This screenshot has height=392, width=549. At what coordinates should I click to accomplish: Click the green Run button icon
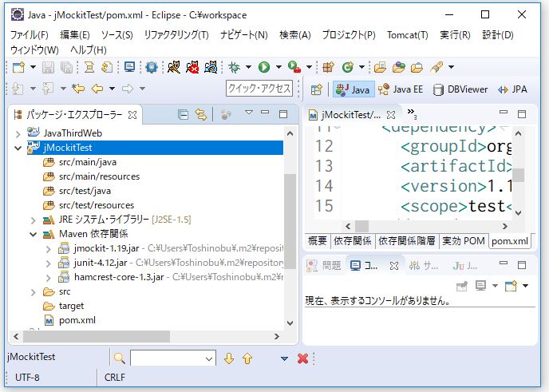264,67
